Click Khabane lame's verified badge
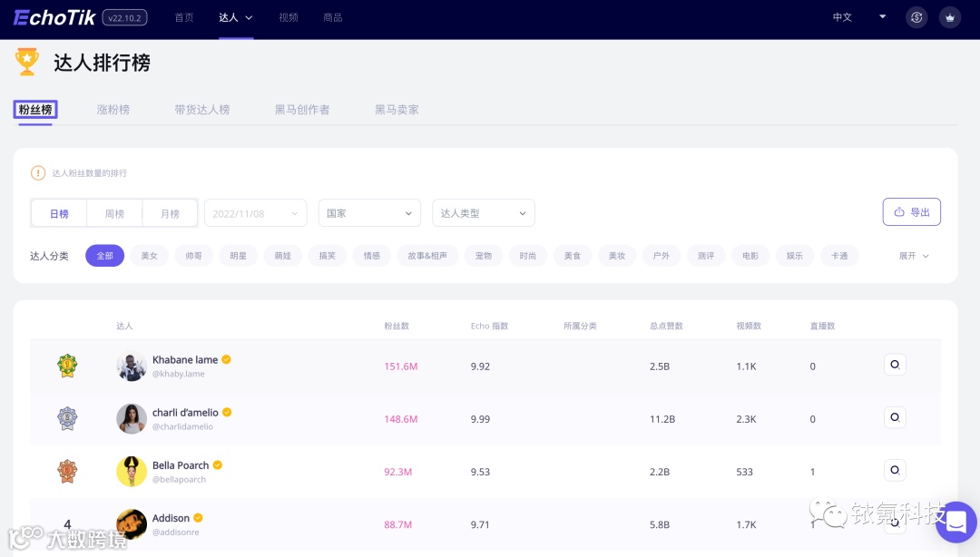This screenshot has width=980, height=557. pyautogui.click(x=226, y=359)
